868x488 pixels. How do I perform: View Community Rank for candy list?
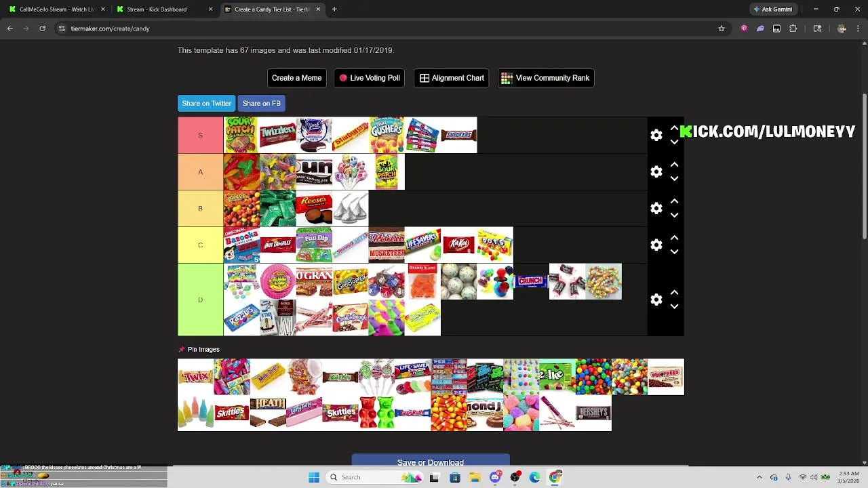546,78
